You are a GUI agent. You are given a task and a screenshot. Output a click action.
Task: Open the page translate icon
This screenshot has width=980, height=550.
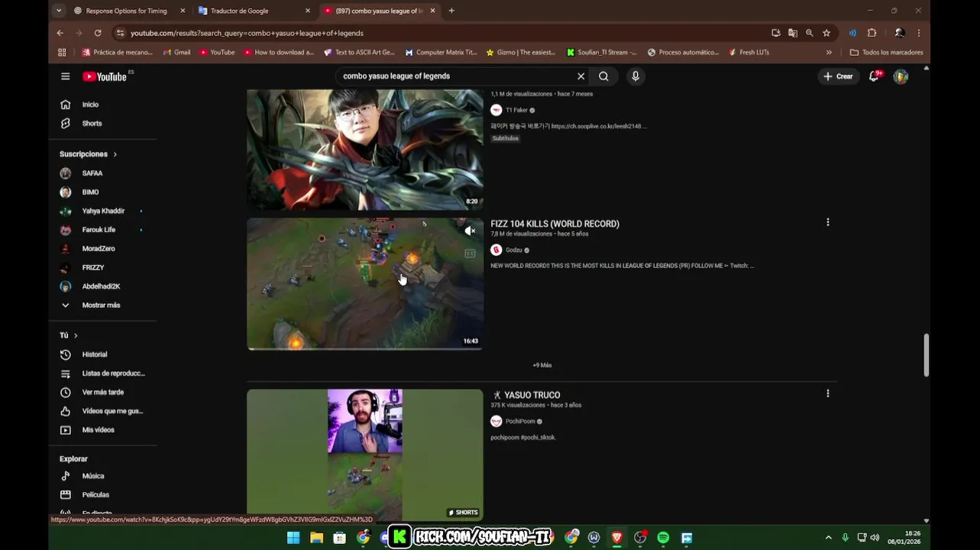(x=793, y=33)
